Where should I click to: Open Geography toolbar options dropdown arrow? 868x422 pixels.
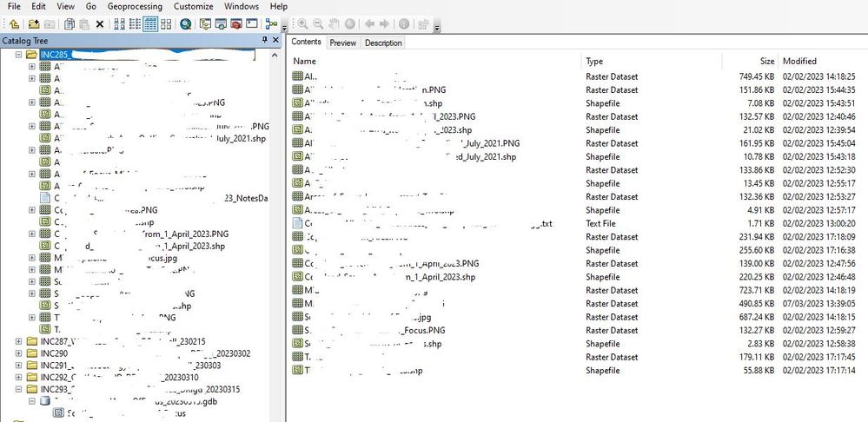437,28
